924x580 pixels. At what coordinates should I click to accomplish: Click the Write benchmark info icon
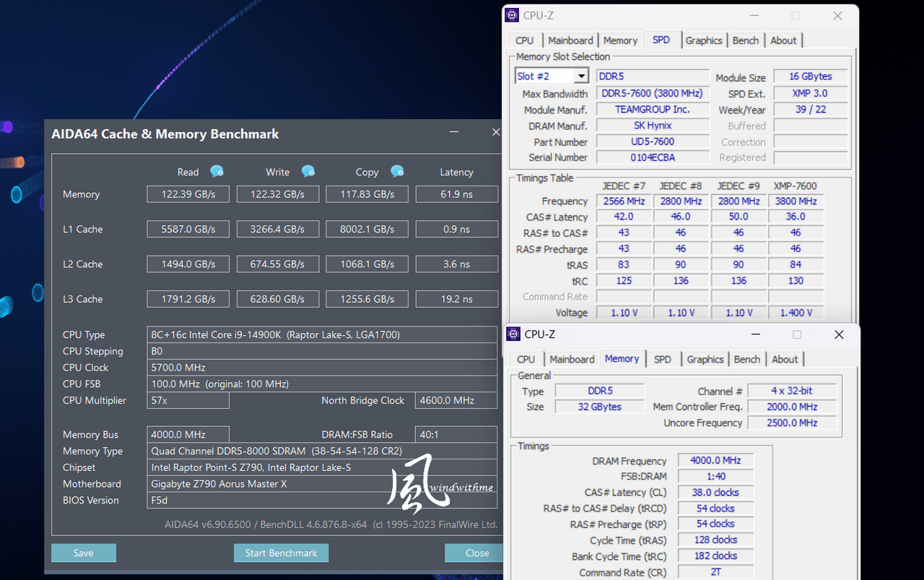coord(308,172)
